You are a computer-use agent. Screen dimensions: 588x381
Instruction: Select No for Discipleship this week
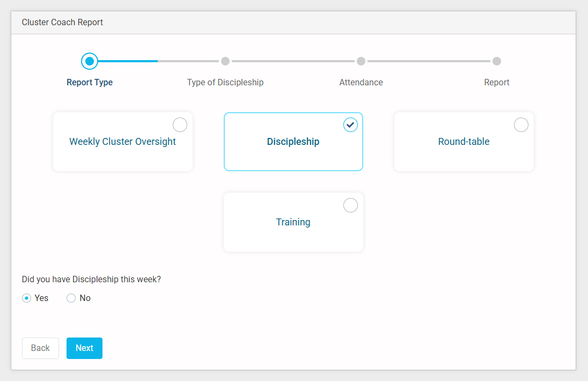[x=71, y=298]
